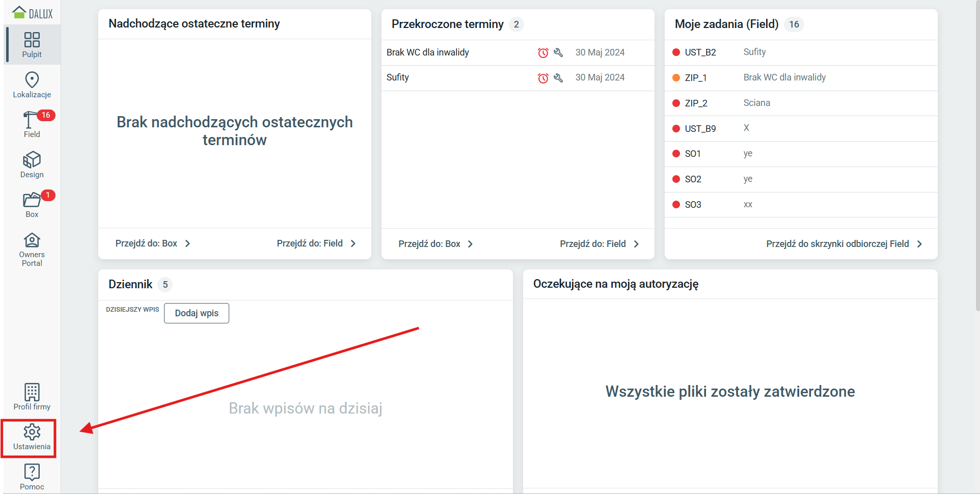Select the orange-status ZIP_1 task
The height and width of the screenshot is (494, 980).
tap(695, 78)
